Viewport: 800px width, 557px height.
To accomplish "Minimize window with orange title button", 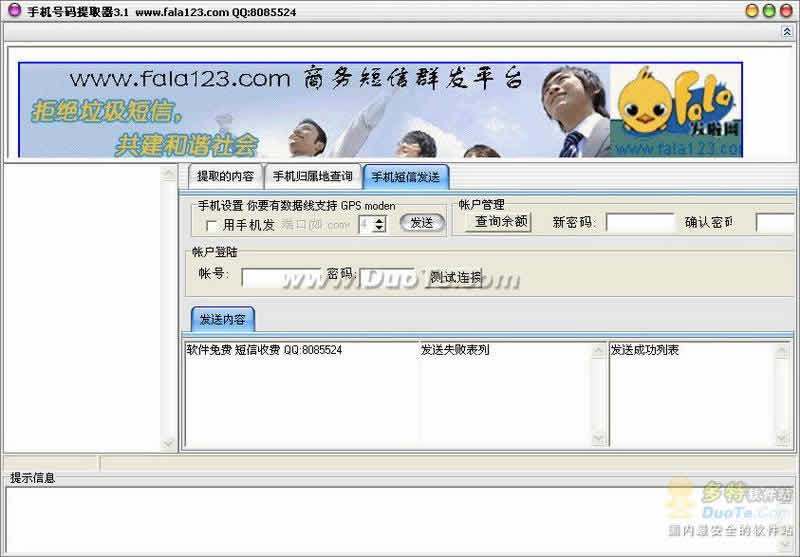I will [752, 10].
